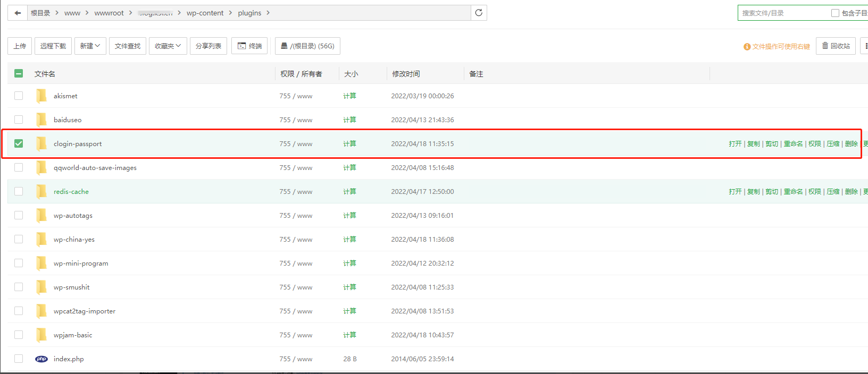Screen dimensions: 868x374
Task: Focus the search files/directories input field
Action: tap(782, 13)
